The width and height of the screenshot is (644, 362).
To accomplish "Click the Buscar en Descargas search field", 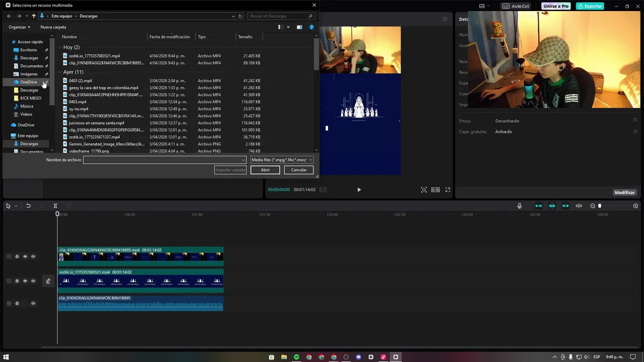I will pyautogui.click(x=281, y=16).
